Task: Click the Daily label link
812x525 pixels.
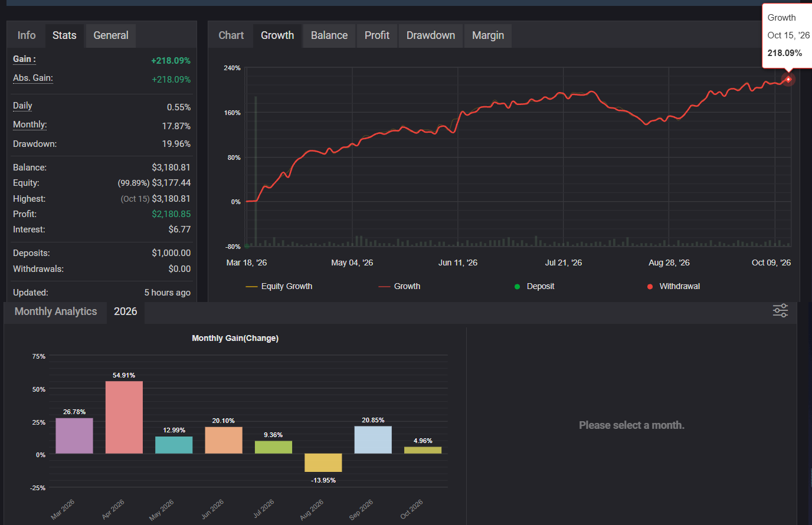Action: coord(22,106)
